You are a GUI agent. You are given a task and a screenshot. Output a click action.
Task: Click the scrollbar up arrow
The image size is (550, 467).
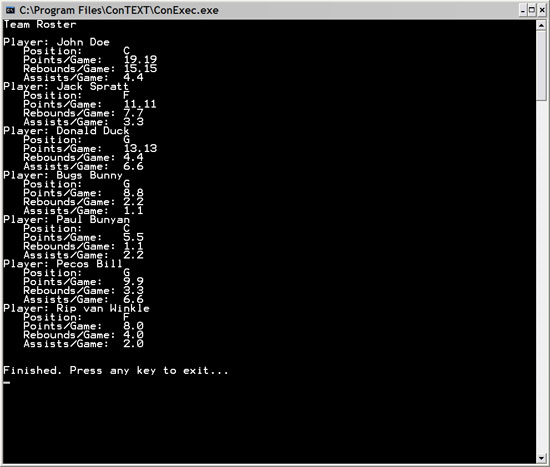(541, 25)
